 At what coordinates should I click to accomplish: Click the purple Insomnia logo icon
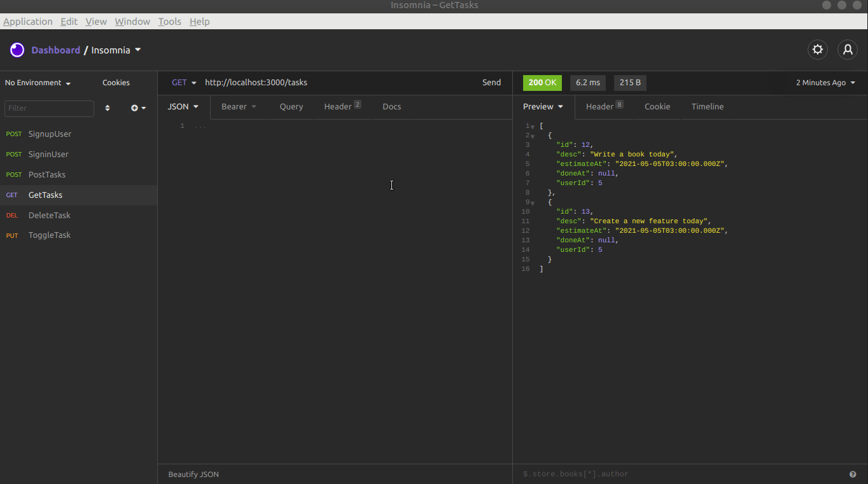(x=17, y=49)
